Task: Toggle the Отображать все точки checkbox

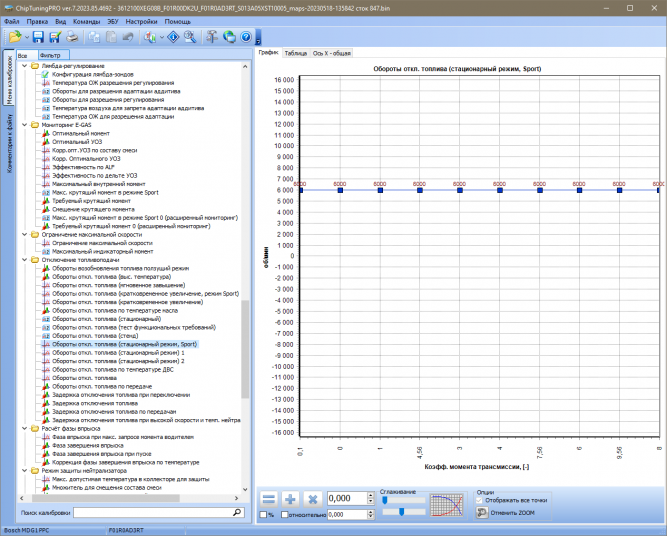Action: [479, 501]
